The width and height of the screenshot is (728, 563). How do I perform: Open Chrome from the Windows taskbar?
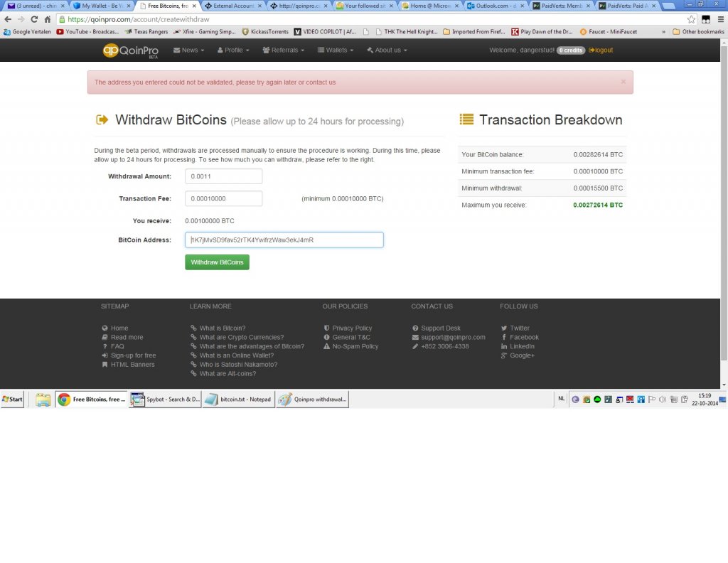tap(91, 400)
